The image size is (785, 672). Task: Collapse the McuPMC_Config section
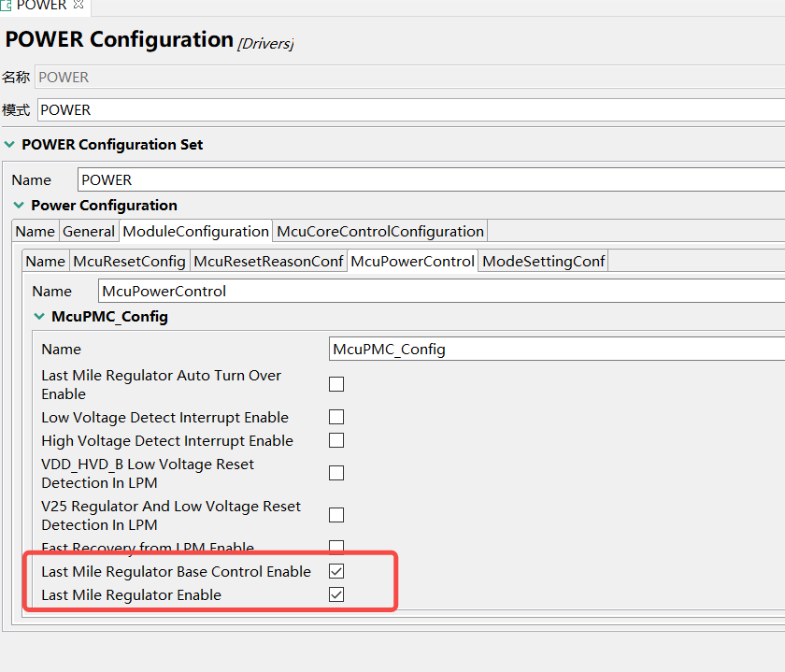(39, 317)
